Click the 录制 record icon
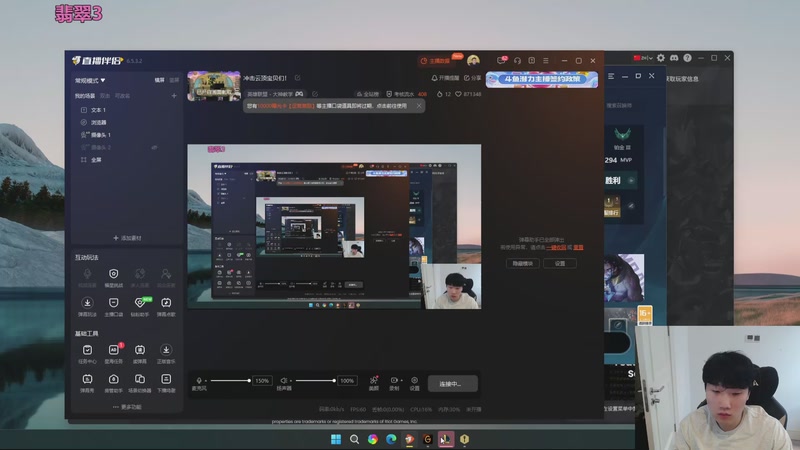The width and height of the screenshot is (800, 450). pos(393,380)
